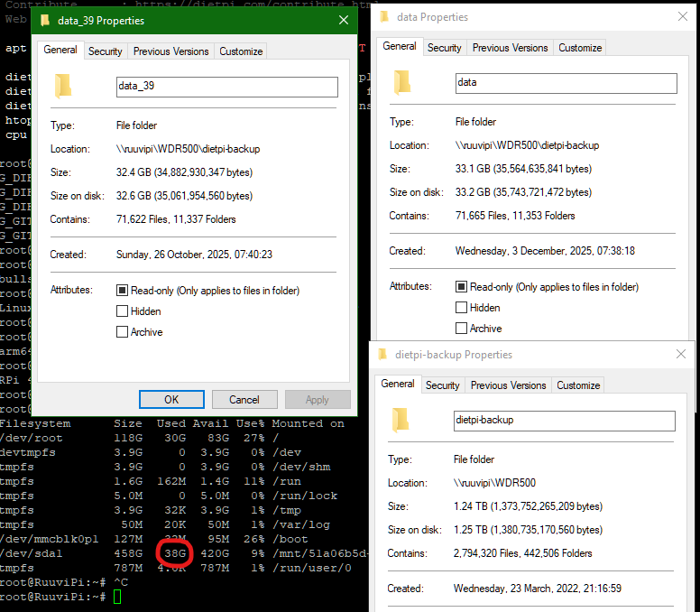Close the data Properties window
The image size is (700, 612).
(682, 17)
